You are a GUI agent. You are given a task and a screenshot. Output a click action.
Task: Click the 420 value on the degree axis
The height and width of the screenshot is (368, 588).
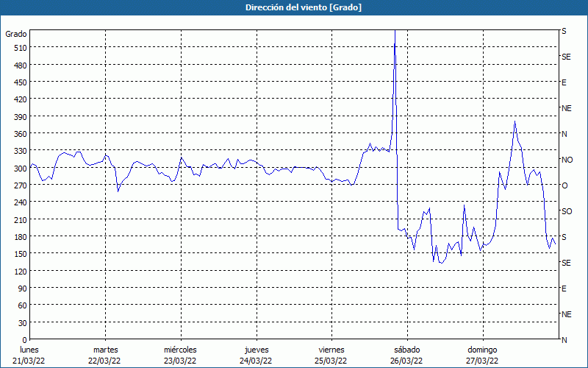(x=20, y=99)
